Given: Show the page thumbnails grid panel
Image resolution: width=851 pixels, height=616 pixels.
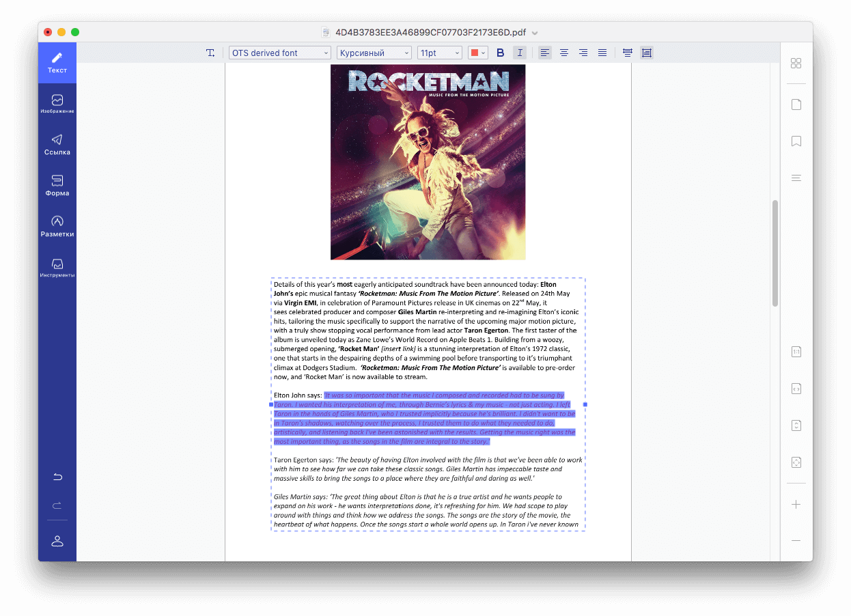Looking at the screenshot, I should tap(796, 64).
